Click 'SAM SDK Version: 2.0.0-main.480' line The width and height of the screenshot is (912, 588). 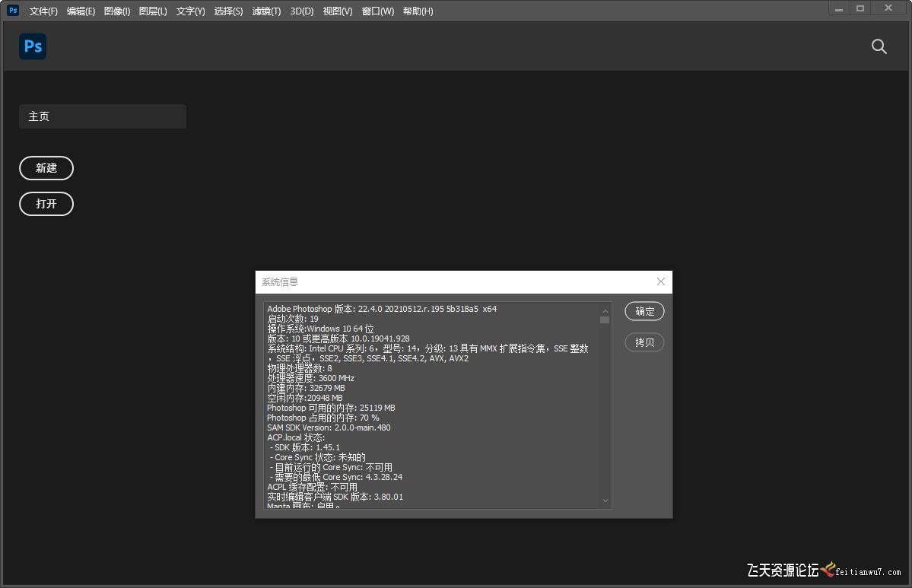(x=329, y=427)
